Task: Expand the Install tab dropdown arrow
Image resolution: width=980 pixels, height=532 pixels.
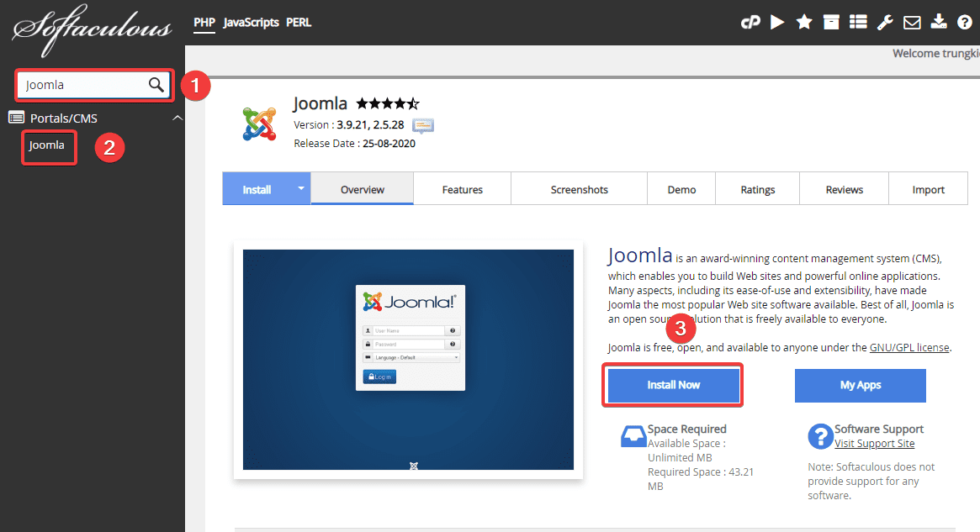Action: click(300, 188)
